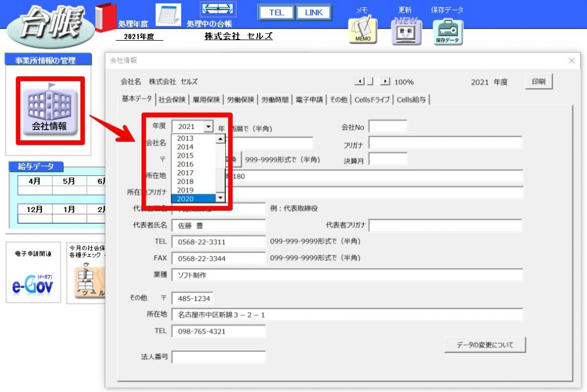This screenshot has width=587, height=392.
Task: Click the ツール robot icon
Action: pos(89,281)
